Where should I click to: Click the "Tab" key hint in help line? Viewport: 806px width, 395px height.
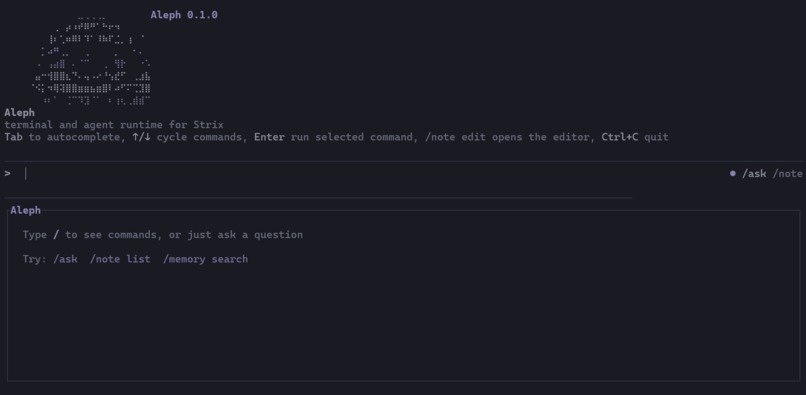[x=13, y=137]
